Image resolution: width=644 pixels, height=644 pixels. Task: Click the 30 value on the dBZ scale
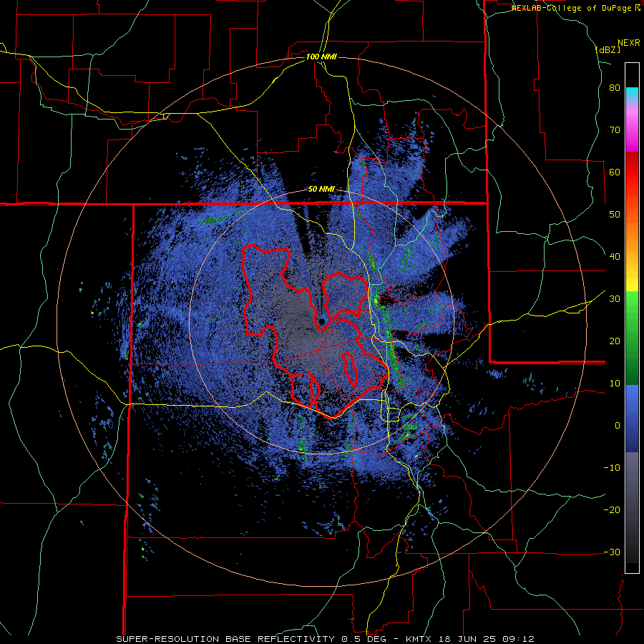pos(615,298)
